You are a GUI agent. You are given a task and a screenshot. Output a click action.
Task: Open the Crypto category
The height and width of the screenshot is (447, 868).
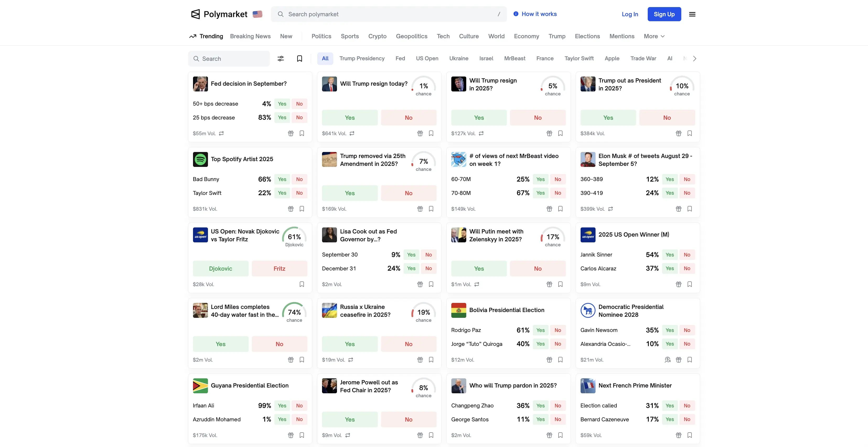[377, 36]
